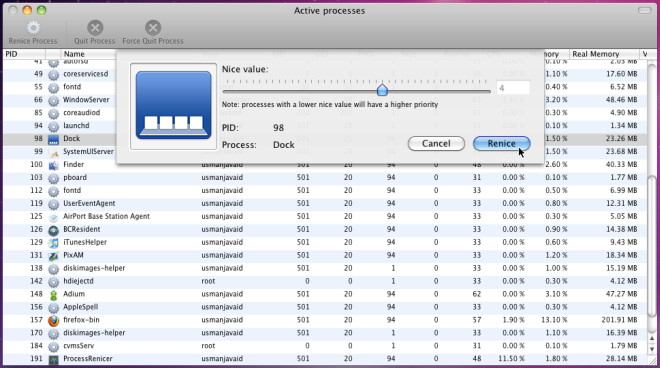Select the PixAM process name
Screen dimensions: 660x368
pos(73,255)
